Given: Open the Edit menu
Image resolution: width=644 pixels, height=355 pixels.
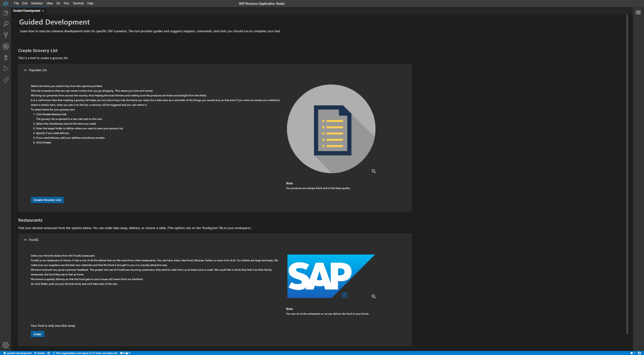Looking at the screenshot, I should click(x=25, y=3).
